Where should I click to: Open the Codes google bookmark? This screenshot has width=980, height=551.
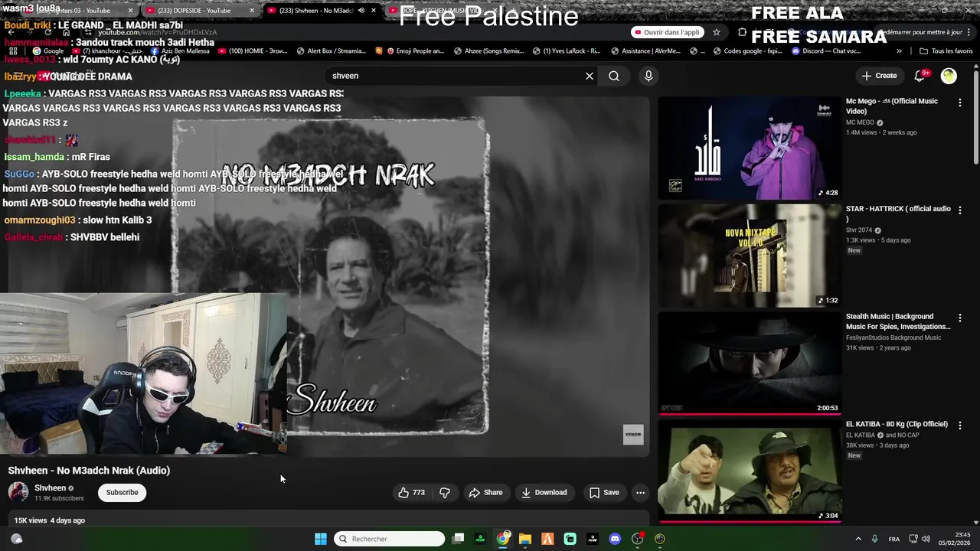coord(746,51)
